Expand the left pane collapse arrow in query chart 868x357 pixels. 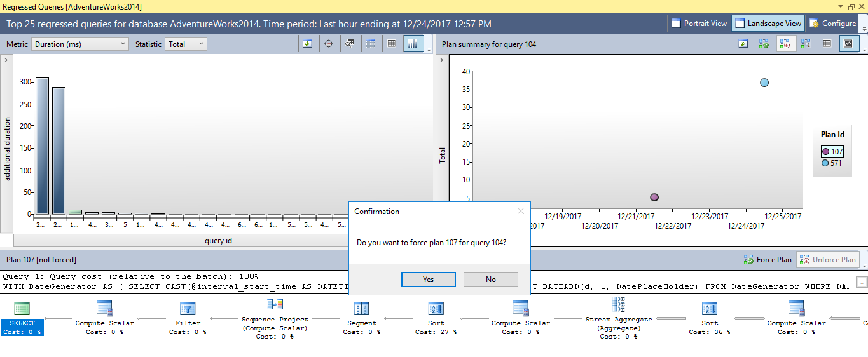pyautogui.click(x=6, y=60)
